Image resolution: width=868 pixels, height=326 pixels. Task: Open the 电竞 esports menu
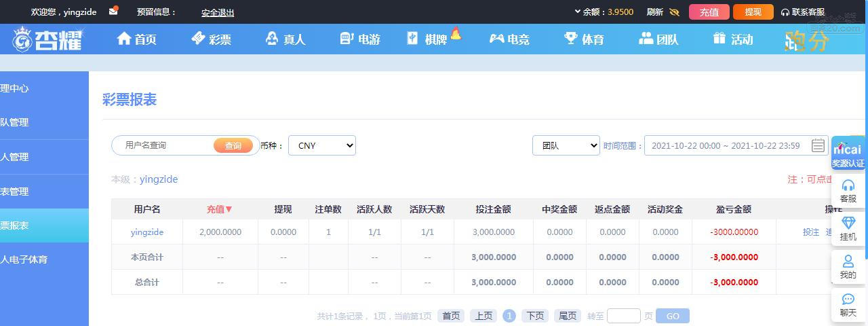pos(509,39)
